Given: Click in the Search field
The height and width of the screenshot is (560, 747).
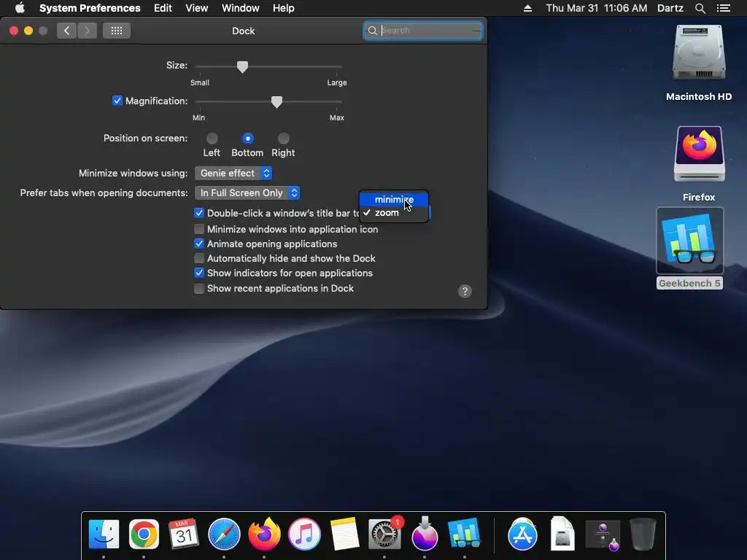Looking at the screenshot, I should click(422, 31).
